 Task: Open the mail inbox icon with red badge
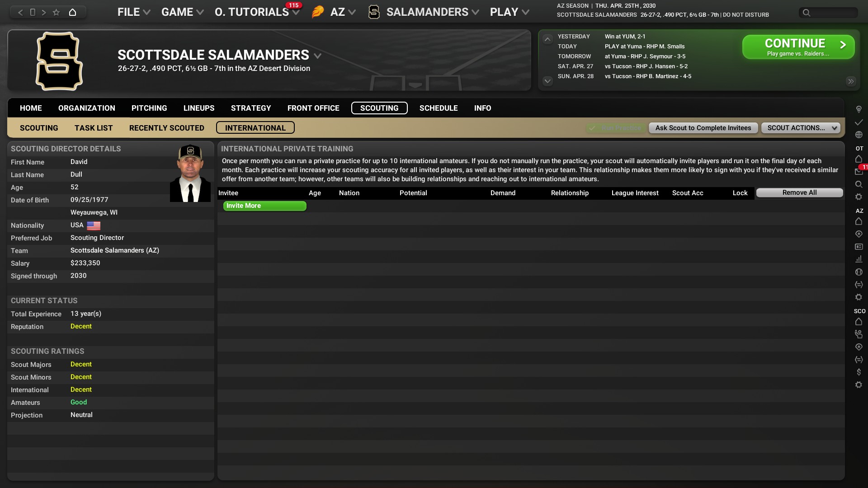pos(859,172)
